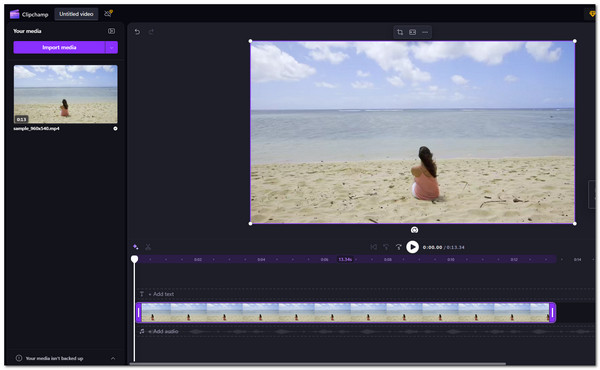Click the 0:13 duration badge on thumbnail

click(21, 119)
